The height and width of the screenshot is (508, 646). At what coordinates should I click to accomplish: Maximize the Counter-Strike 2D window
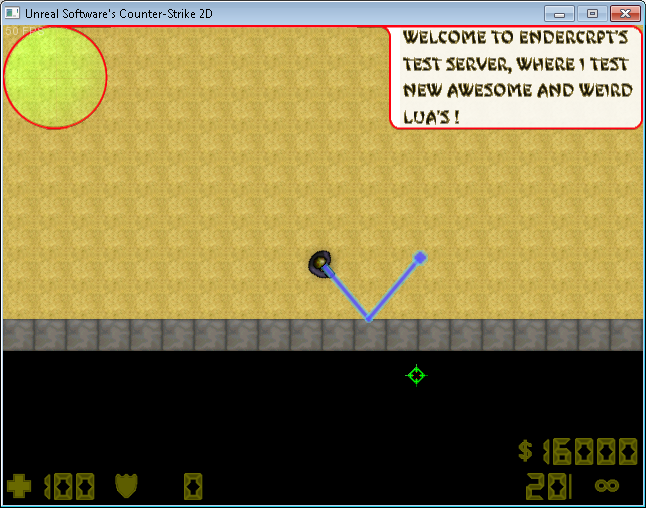(592, 14)
